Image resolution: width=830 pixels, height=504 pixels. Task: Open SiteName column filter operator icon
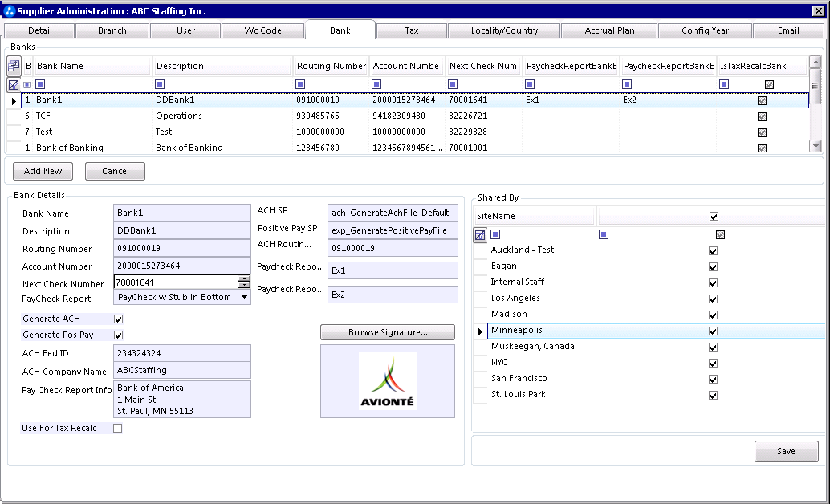pyautogui.click(x=495, y=234)
